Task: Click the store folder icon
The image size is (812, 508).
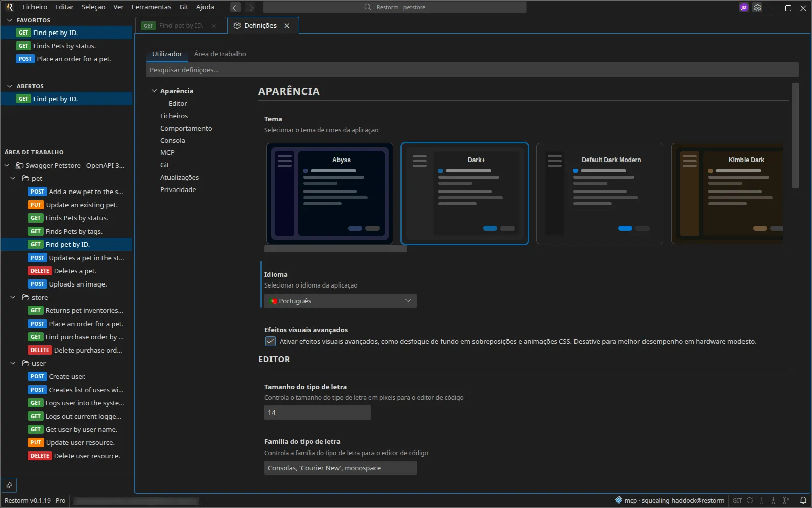Action: coord(25,297)
